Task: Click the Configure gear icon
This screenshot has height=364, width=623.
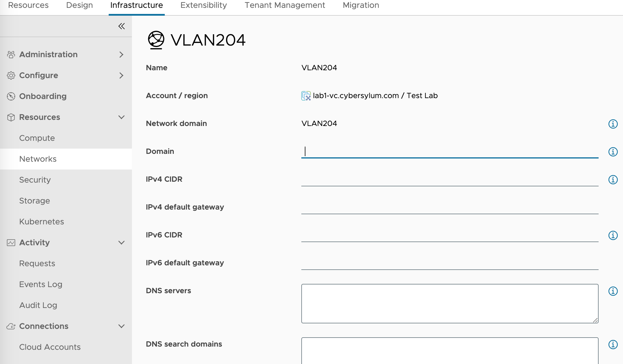Action: click(11, 75)
